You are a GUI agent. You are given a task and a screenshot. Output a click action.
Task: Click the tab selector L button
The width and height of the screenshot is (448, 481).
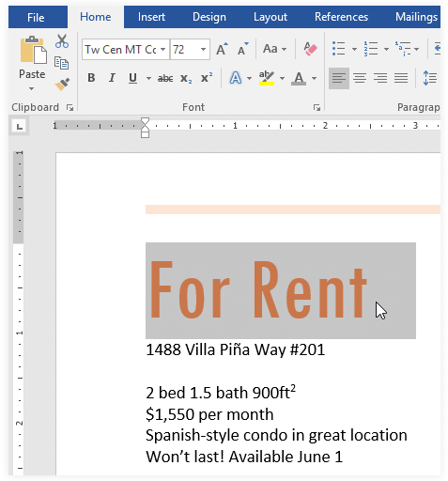point(20,127)
